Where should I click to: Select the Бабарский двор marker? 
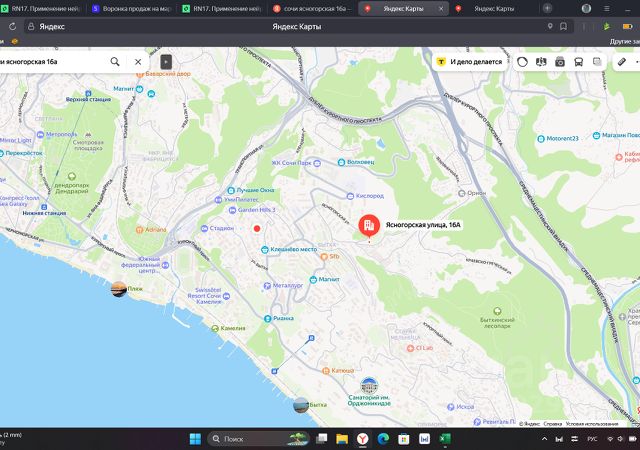tap(140, 74)
